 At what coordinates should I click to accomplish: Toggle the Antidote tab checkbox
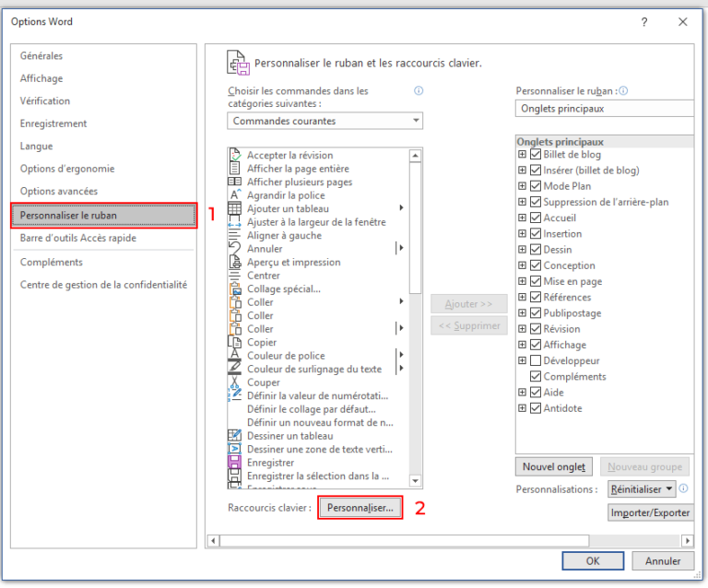pos(536,408)
